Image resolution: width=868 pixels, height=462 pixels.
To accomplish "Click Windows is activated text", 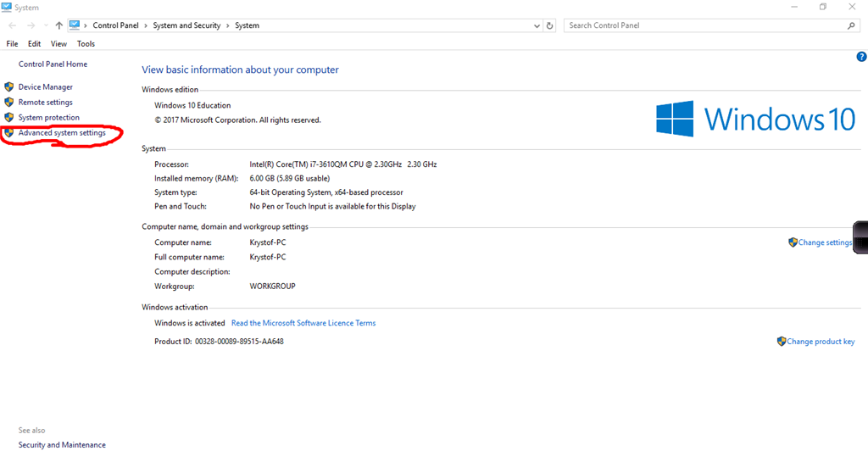I will [189, 323].
